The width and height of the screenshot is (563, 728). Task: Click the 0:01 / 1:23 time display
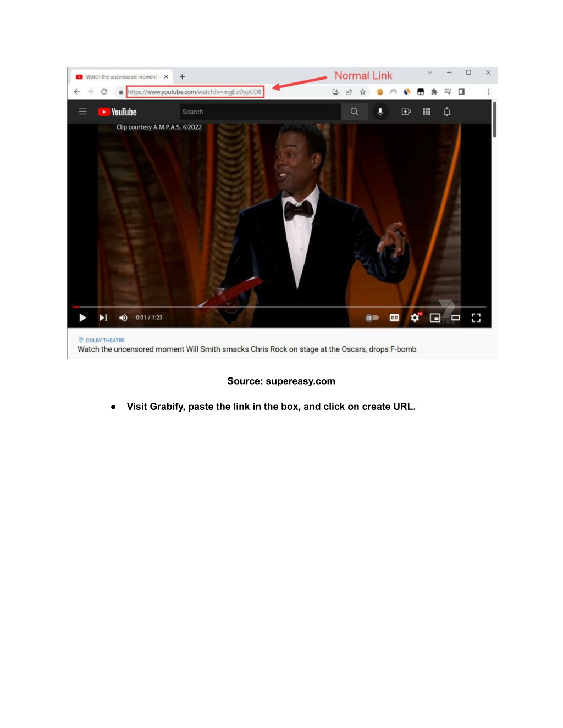(x=149, y=318)
